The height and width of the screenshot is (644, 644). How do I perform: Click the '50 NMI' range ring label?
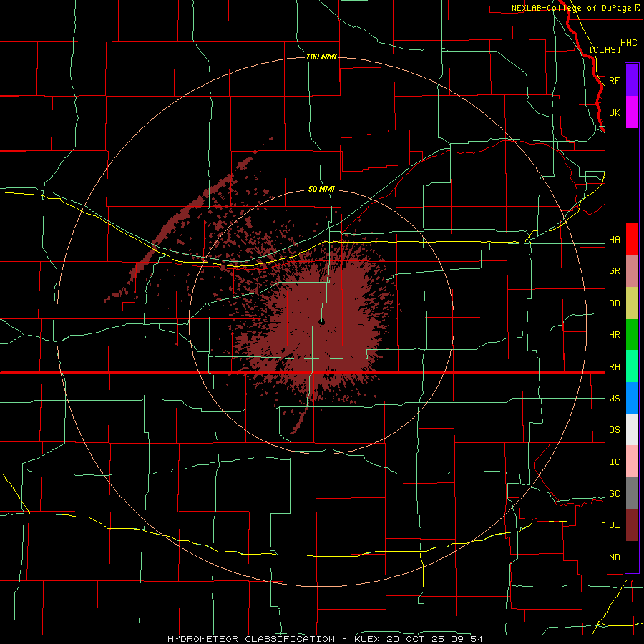click(x=321, y=189)
